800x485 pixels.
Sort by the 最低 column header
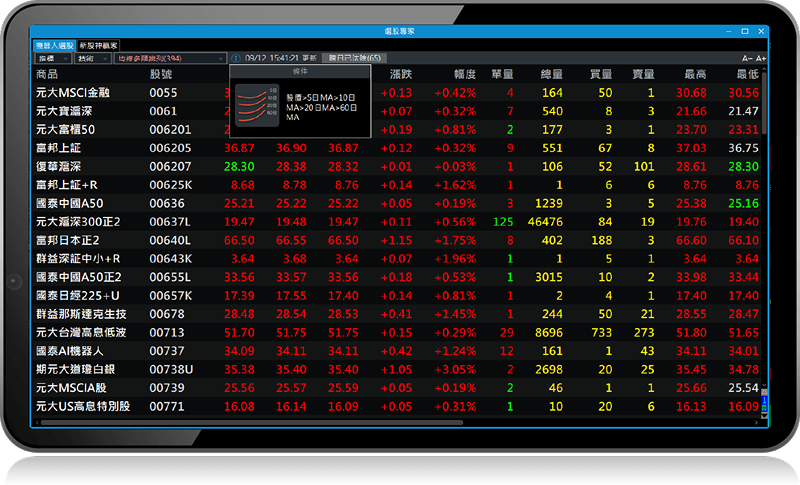747,74
